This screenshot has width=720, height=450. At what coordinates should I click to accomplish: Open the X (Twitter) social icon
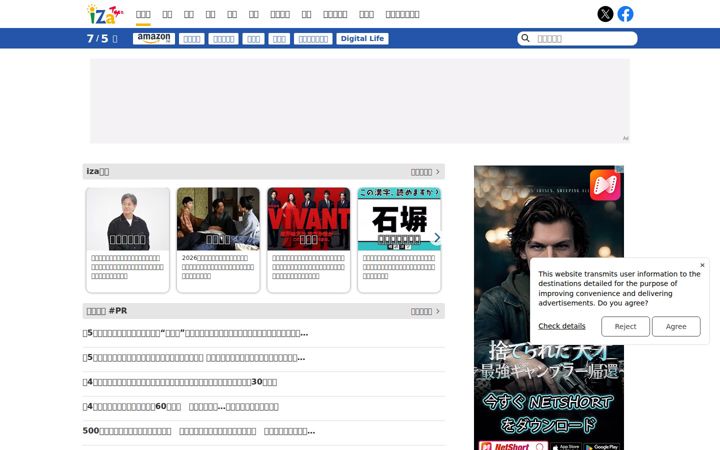(x=605, y=14)
